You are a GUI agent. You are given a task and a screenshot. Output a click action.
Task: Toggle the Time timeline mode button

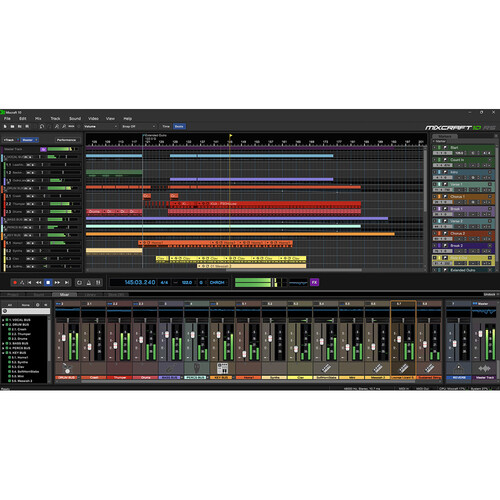pos(166,126)
